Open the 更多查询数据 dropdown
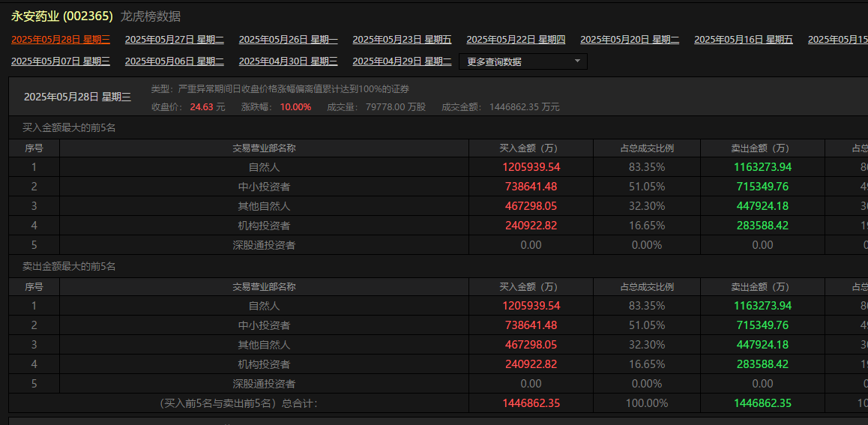This screenshot has height=425, width=868. pos(522,61)
